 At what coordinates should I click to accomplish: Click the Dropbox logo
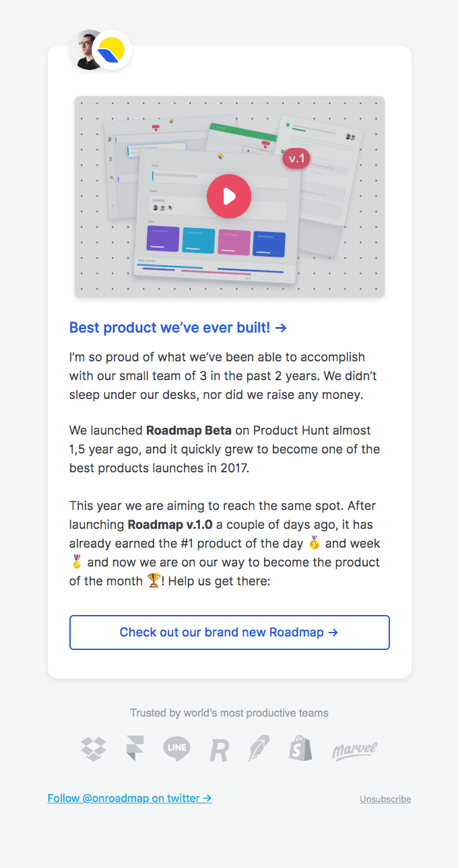coord(94,749)
